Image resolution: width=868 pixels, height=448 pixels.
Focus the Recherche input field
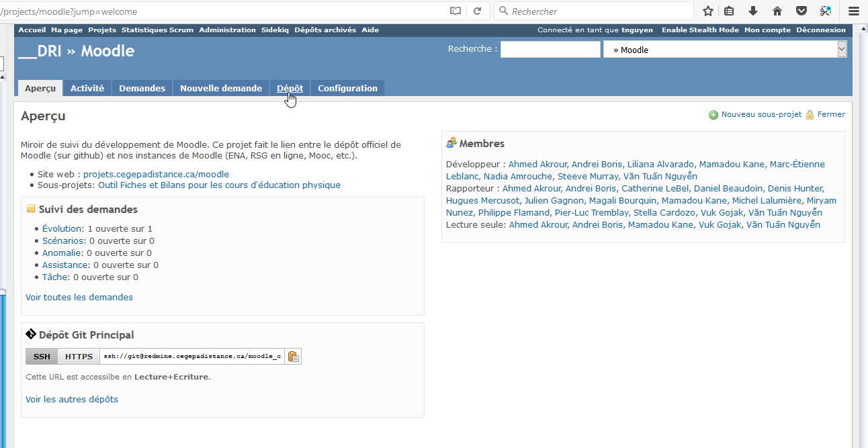coord(550,50)
